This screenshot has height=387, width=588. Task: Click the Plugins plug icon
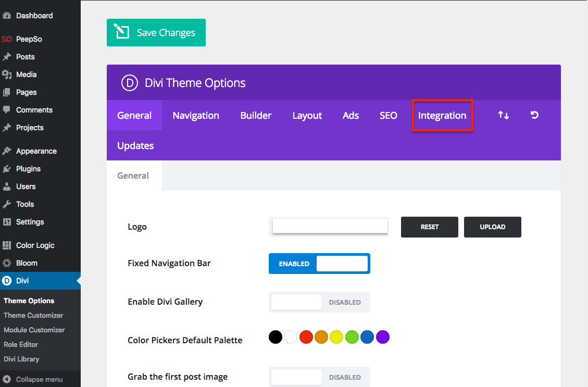point(7,169)
